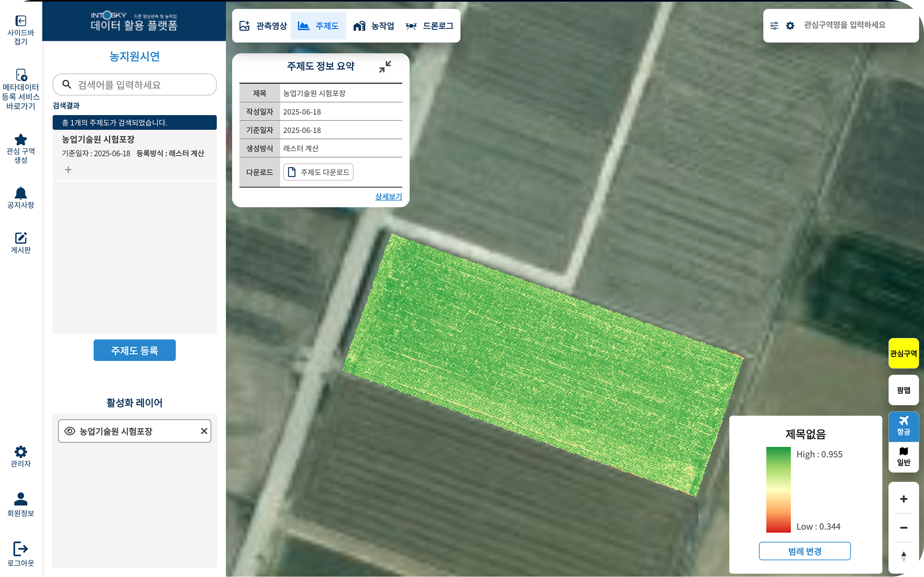Click the NDVI legend color gradient bar
Image resolution: width=924 pixels, height=577 pixels.
tap(778, 489)
